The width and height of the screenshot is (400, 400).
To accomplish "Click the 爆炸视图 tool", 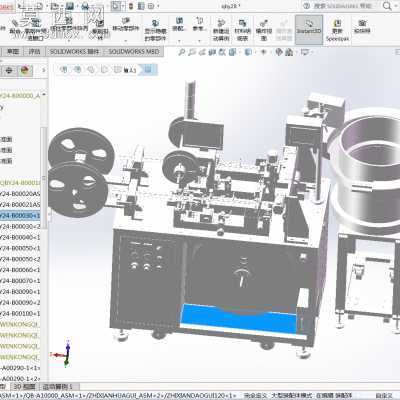I will 264,30.
